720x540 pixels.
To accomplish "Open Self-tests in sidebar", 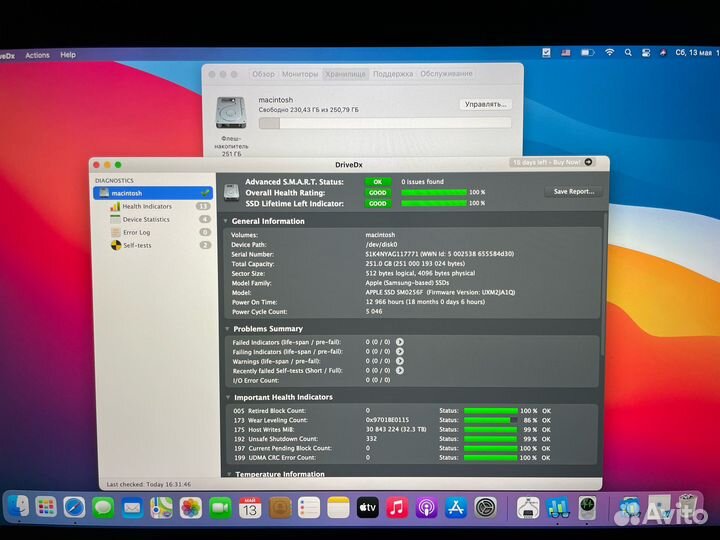I will [137, 245].
